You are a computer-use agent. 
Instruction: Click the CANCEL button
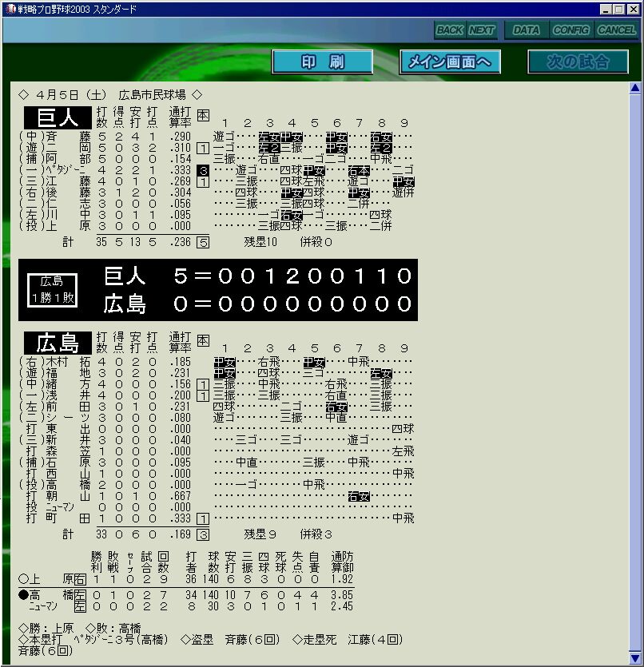click(616, 30)
